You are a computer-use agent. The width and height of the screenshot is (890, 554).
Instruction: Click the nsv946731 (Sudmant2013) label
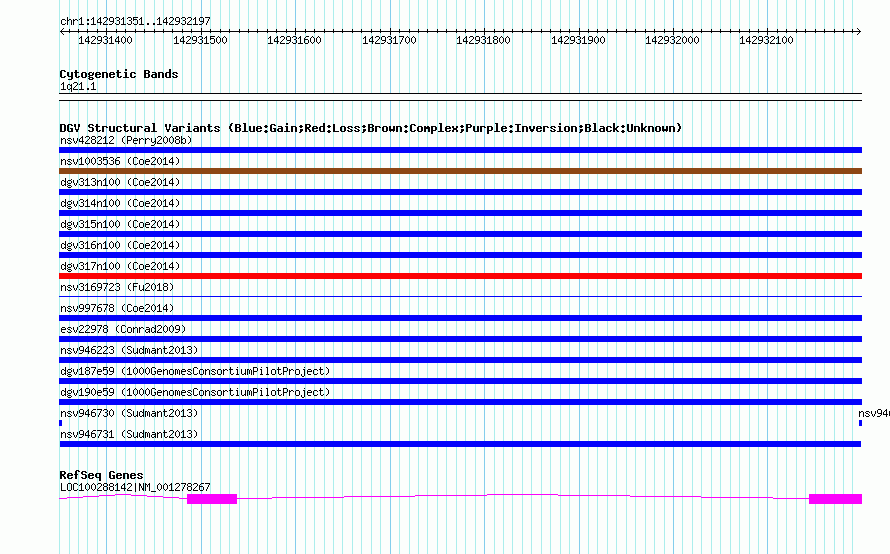tap(129, 434)
